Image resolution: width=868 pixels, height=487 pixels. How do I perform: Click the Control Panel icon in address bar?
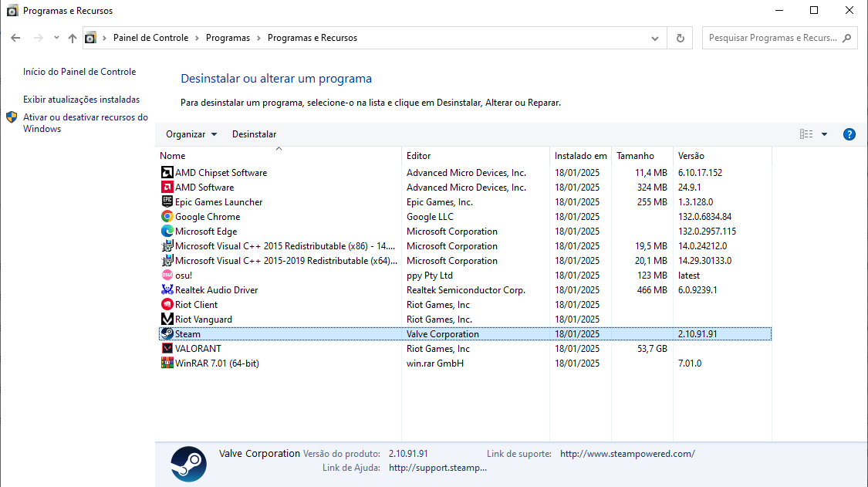90,38
